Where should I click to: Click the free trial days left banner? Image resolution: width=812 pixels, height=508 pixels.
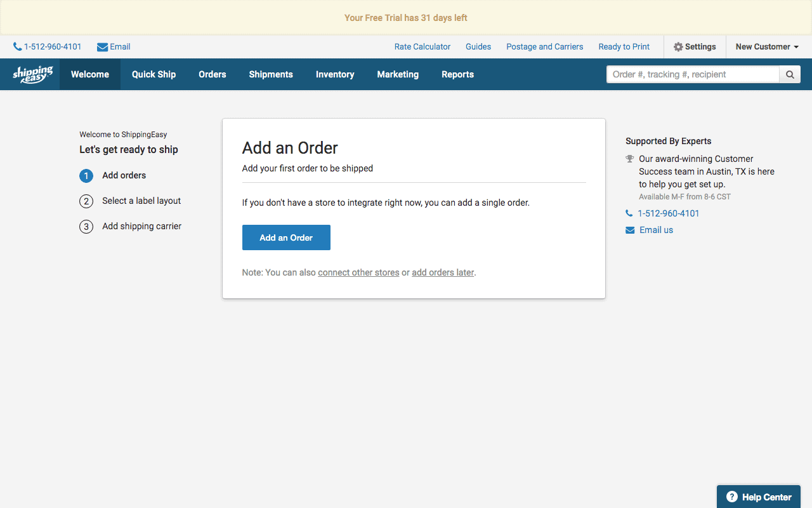tap(406, 18)
